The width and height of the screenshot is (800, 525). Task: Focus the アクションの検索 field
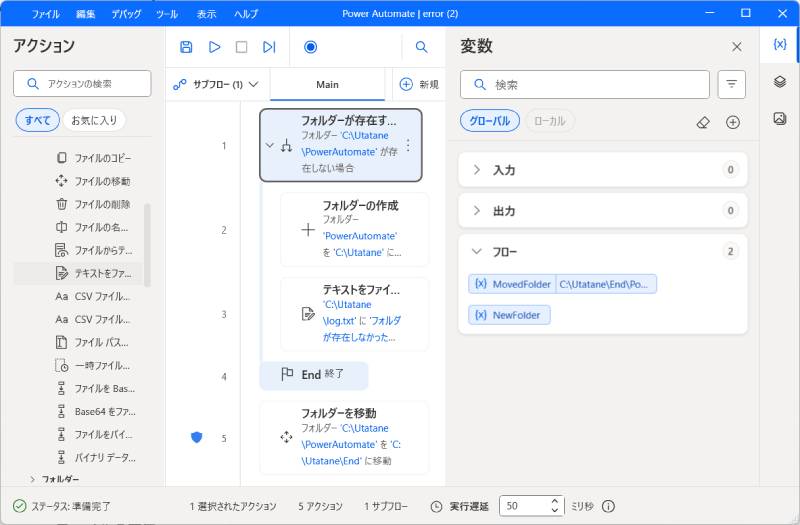(x=82, y=84)
